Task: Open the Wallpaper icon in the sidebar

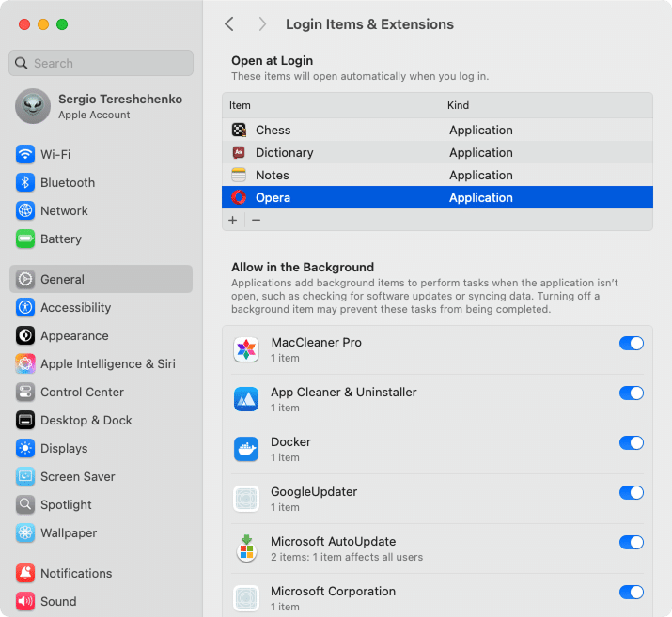Action: point(25,533)
